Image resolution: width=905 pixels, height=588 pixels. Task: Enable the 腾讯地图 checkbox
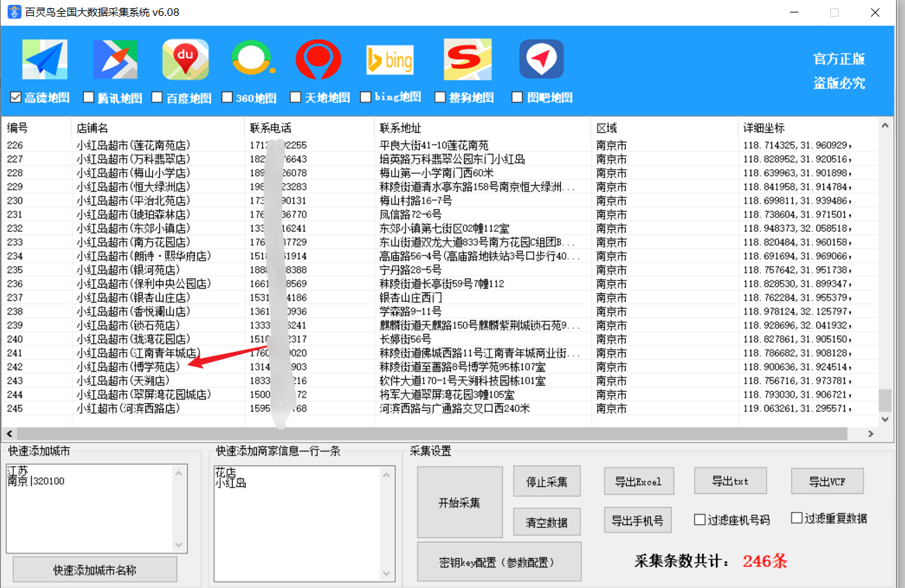tap(88, 97)
